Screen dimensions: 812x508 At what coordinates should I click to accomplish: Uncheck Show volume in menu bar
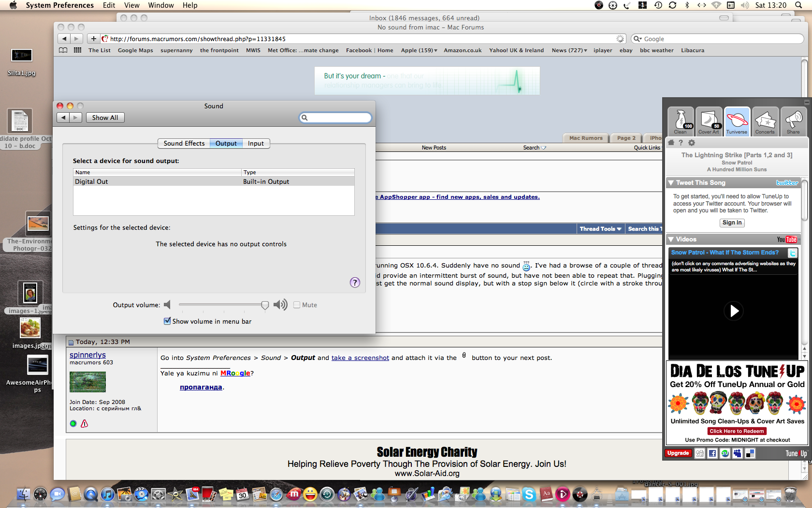point(167,321)
